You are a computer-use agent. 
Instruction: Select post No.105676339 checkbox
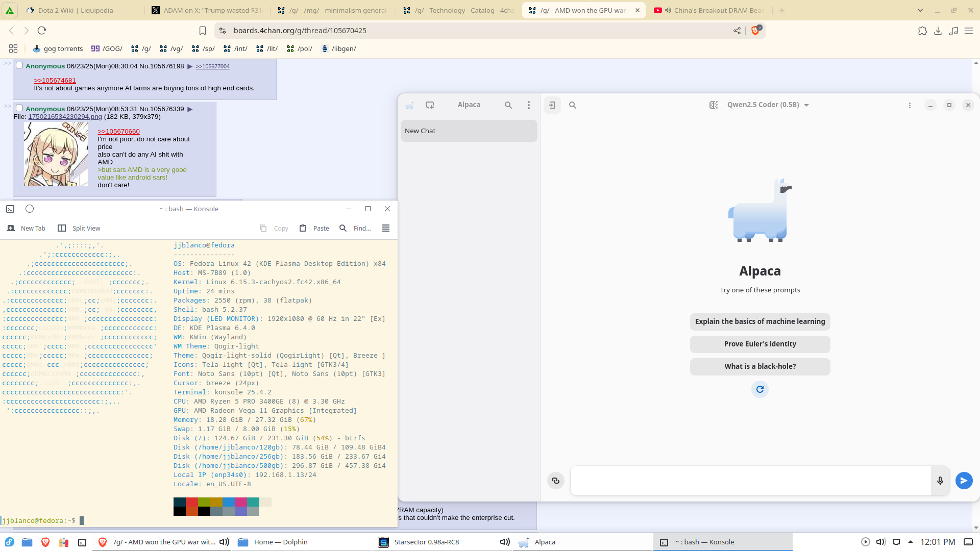coord(19,108)
